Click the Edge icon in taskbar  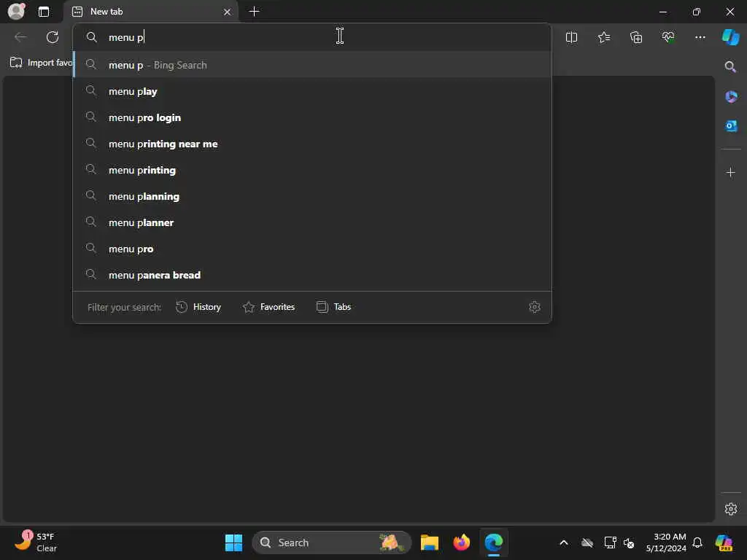(x=494, y=542)
